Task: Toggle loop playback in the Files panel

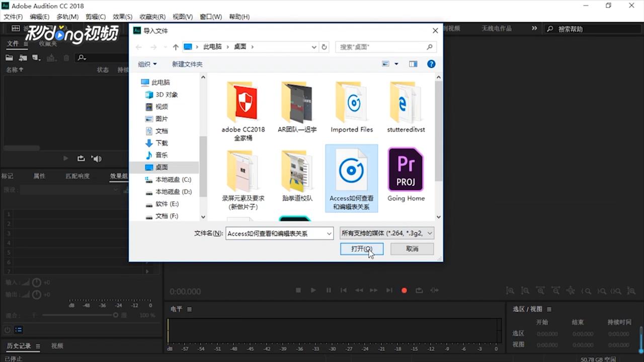Action: point(81,158)
